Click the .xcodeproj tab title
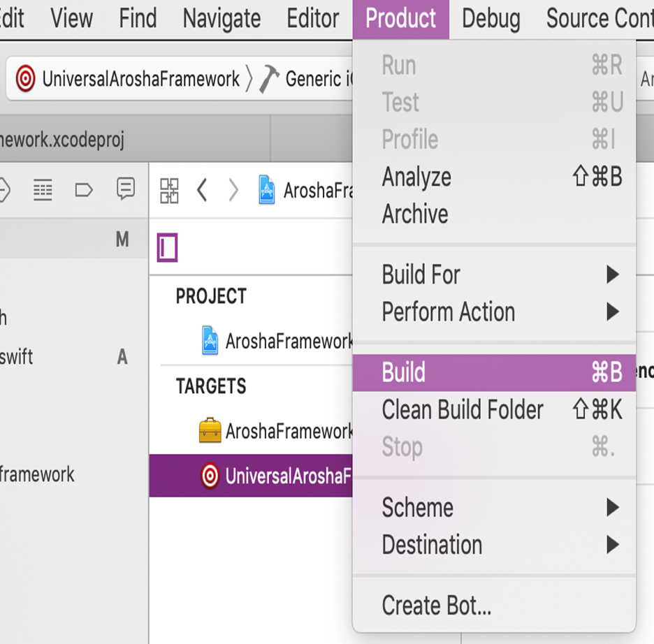The height and width of the screenshot is (644, 654). pos(62,140)
